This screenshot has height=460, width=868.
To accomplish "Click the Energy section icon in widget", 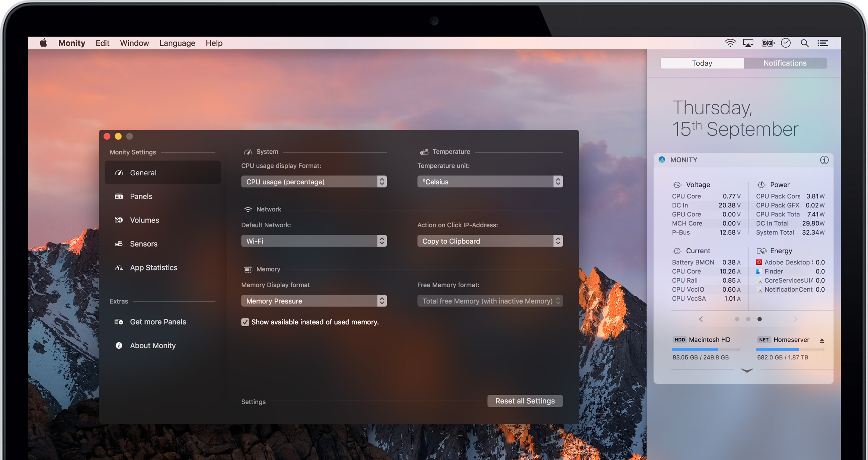I will click(761, 251).
